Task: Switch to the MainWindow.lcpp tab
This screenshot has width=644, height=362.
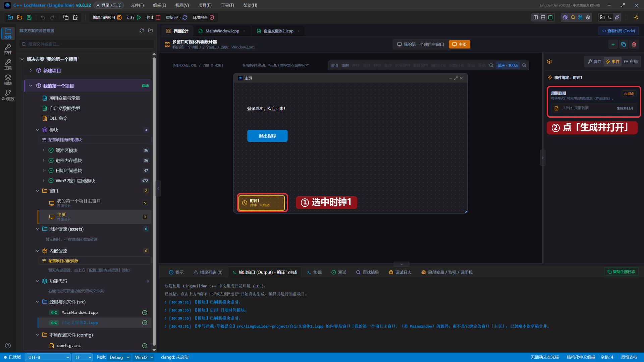Action: click(222, 31)
